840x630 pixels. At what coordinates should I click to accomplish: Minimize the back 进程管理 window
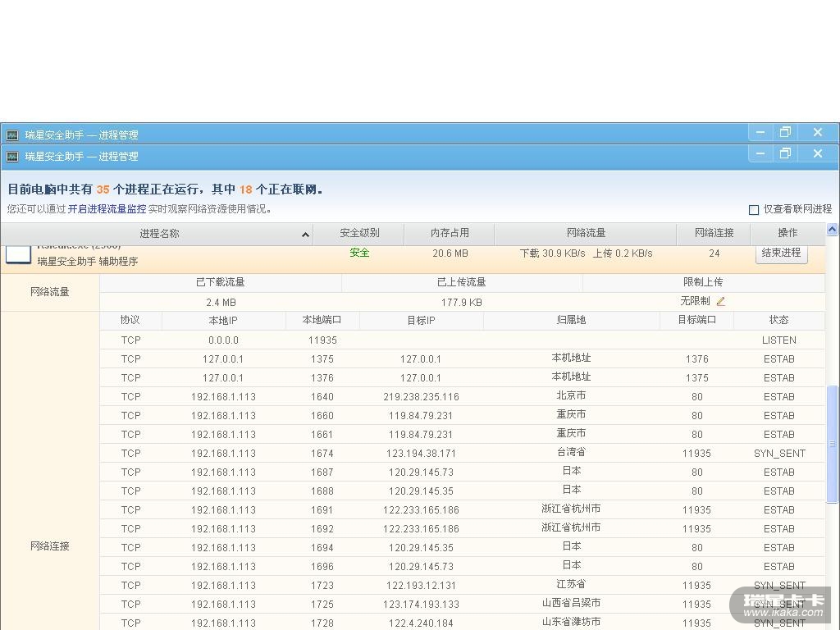pos(760,132)
